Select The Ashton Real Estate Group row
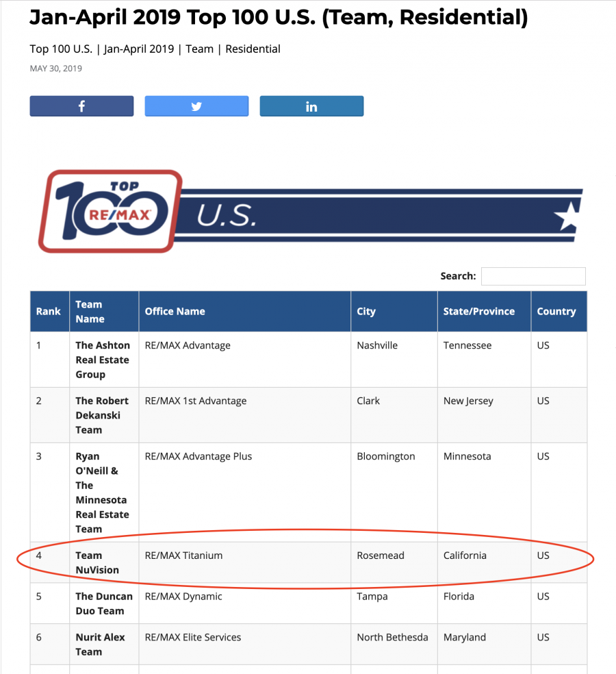Image resolution: width=616 pixels, height=674 pixels. (x=309, y=360)
